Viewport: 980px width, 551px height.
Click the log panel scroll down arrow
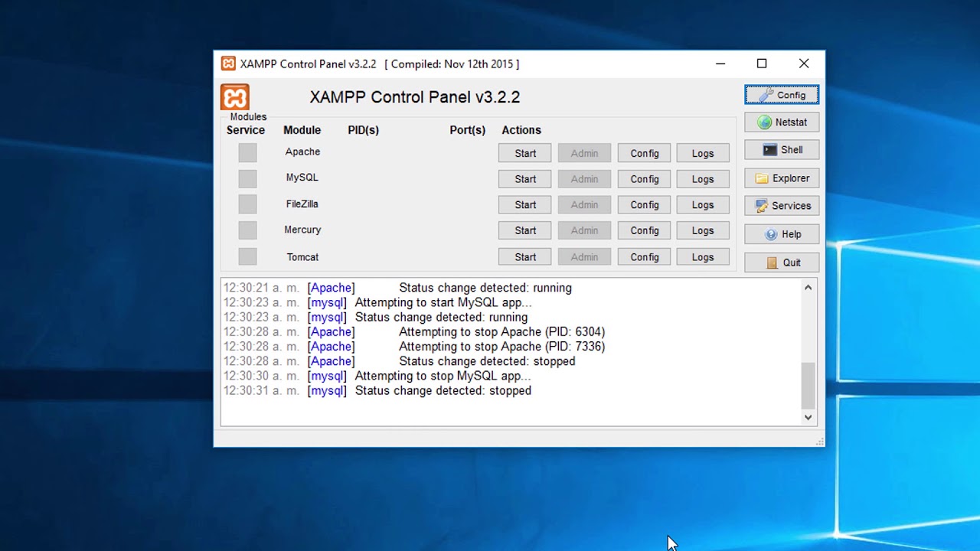pyautogui.click(x=808, y=418)
